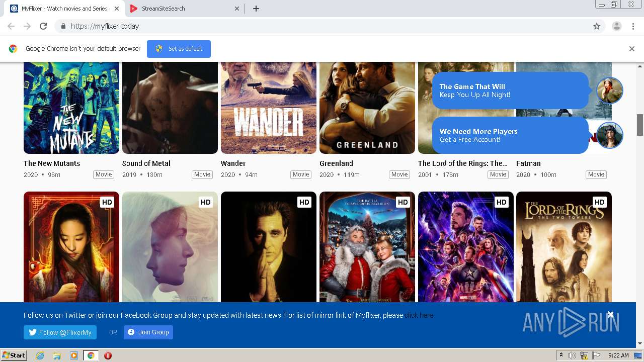Image resolution: width=644 pixels, height=362 pixels.
Task: Open the Chrome profile avatar
Action: pyautogui.click(x=617, y=26)
